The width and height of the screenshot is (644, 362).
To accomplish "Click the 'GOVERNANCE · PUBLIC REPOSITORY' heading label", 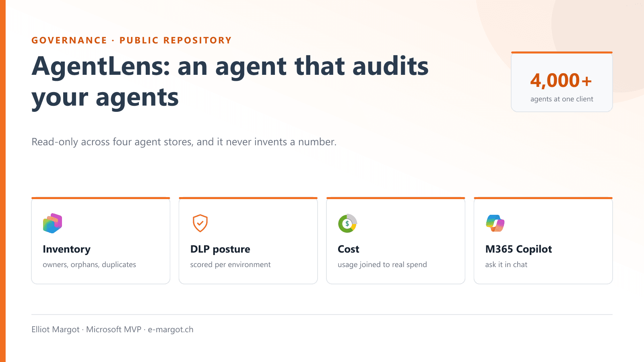I will (132, 40).
